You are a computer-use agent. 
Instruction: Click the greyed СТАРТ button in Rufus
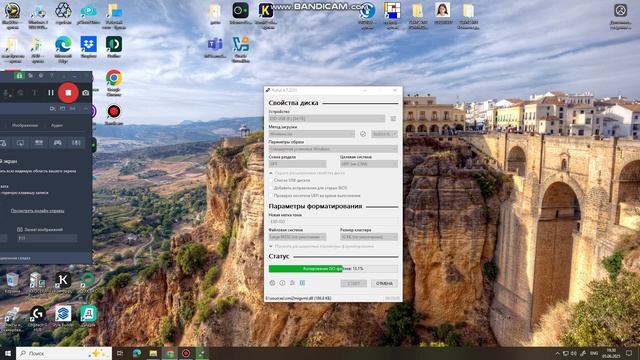353,284
